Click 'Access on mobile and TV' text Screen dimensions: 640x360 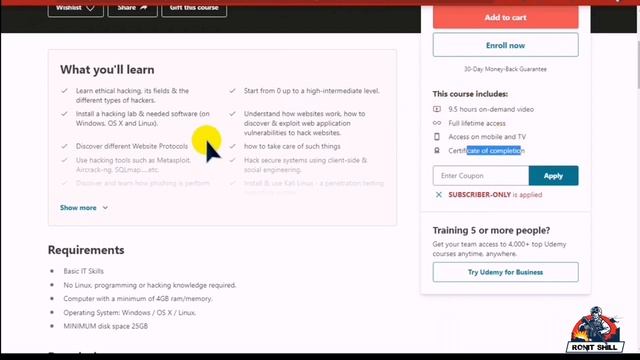pos(487,137)
